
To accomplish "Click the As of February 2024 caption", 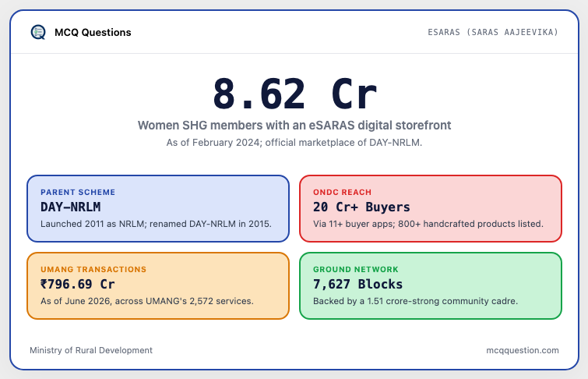I will point(294,143).
